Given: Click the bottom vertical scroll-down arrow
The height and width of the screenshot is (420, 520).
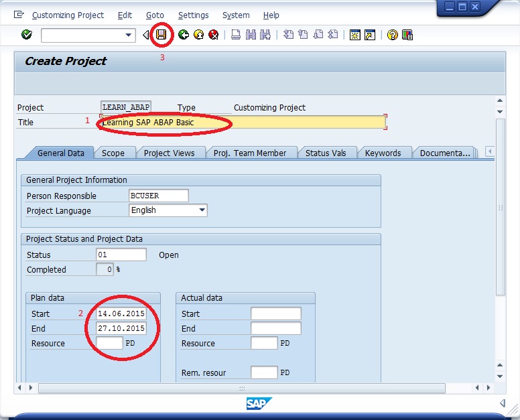Looking at the screenshot, I should click(x=500, y=376).
